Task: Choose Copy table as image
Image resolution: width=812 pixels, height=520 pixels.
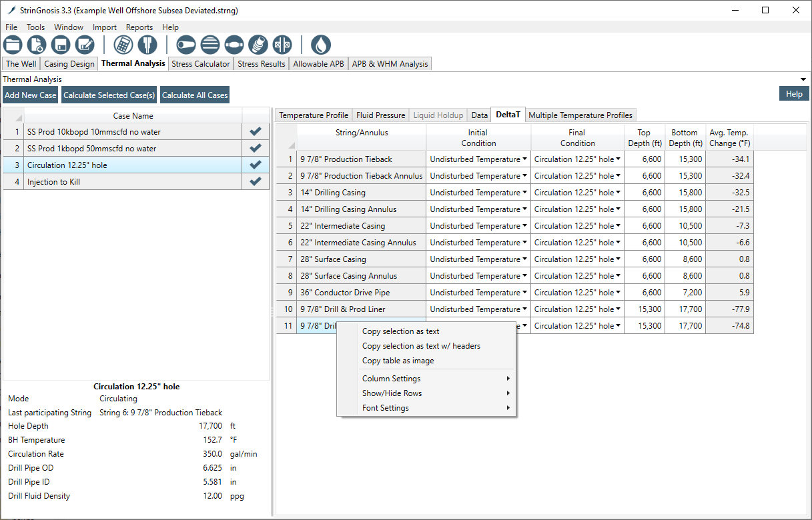Action: click(427, 361)
